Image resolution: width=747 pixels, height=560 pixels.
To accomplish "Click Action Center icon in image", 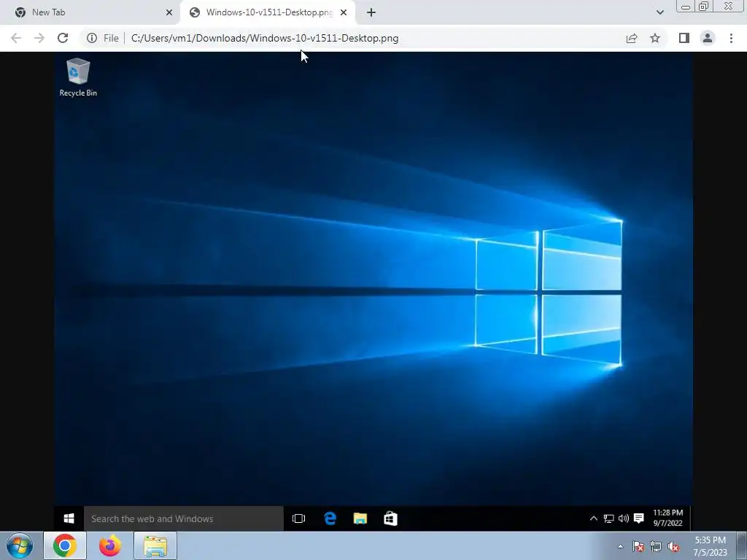I will pos(639,518).
